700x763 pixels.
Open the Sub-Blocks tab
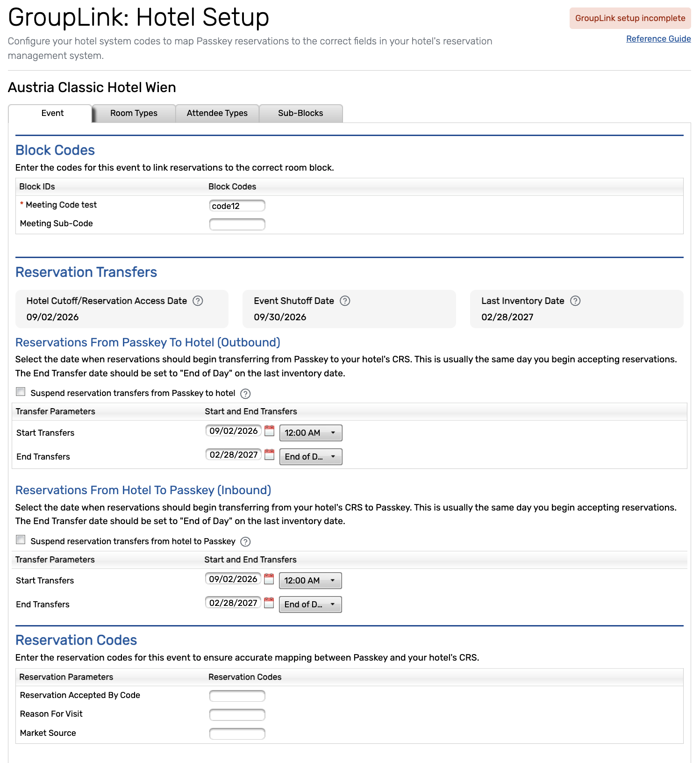point(301,113)
